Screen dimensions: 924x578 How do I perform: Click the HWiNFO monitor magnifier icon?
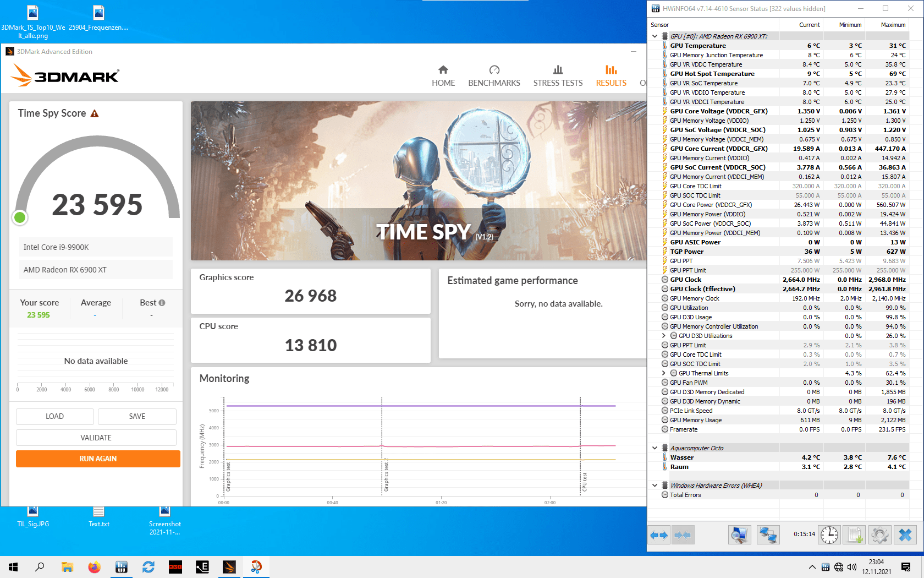click(739, 535)
